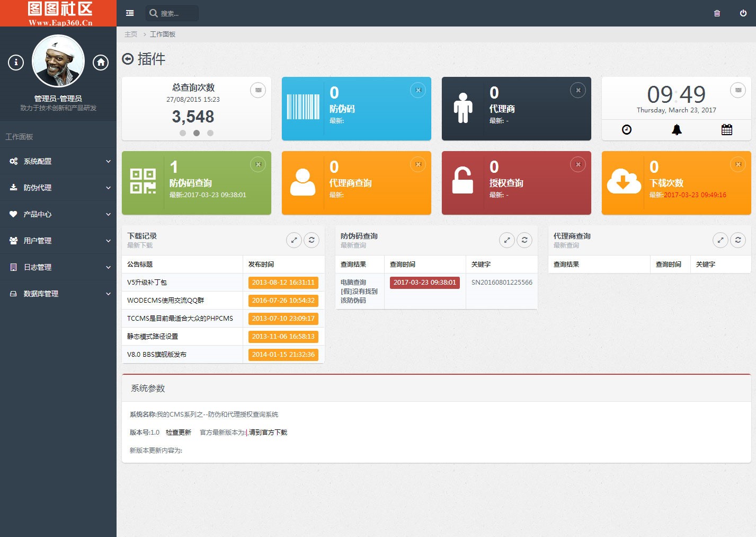Click the 搜索 search input field
The image size is (756, 537).
pos(172,13)
